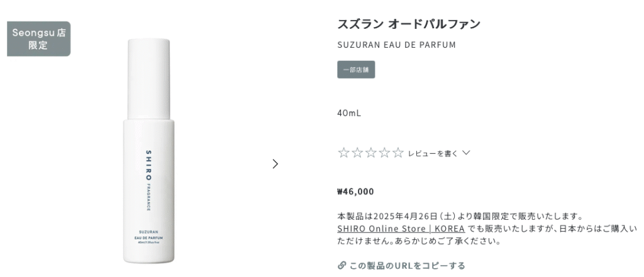
Task: Click the chain link icon beside URL copy
Action: coord(341,266)
